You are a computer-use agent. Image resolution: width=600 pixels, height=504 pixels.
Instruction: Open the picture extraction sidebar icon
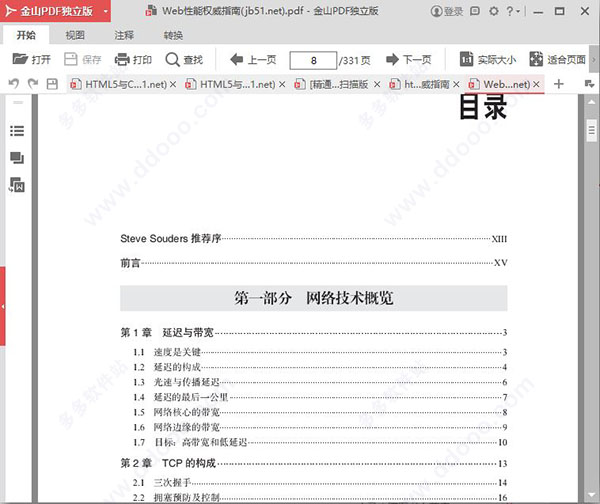point(17,185)
